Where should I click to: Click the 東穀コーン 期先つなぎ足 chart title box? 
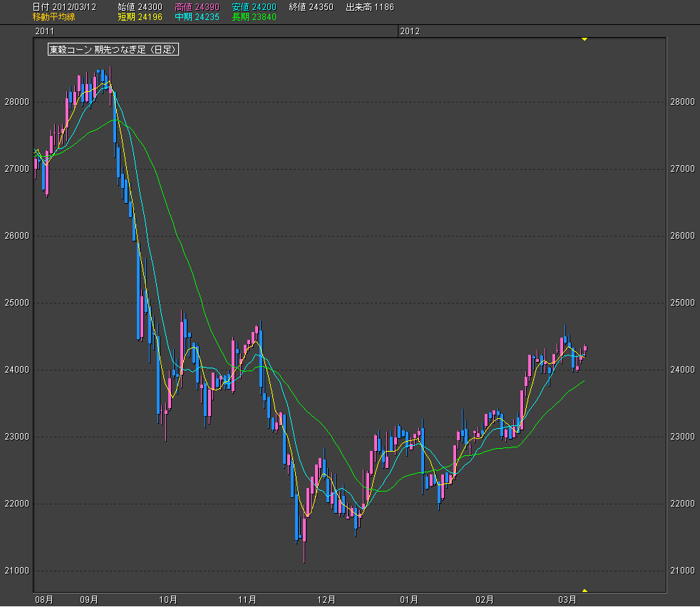click(x=113, y=50)
